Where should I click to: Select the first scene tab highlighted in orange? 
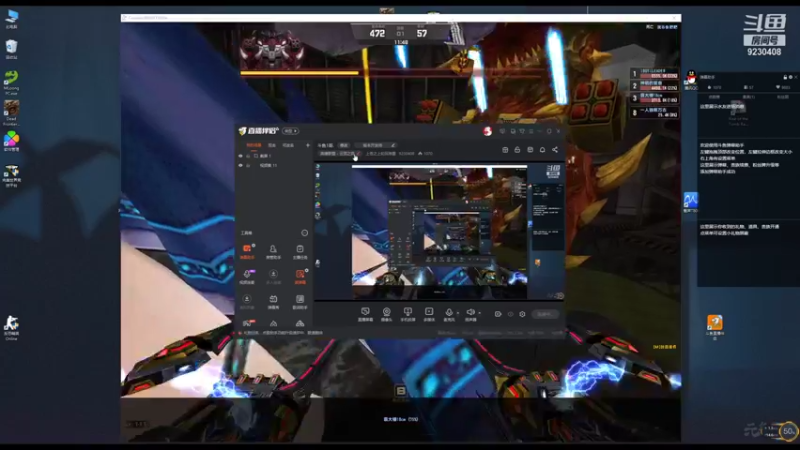[254, 145]
